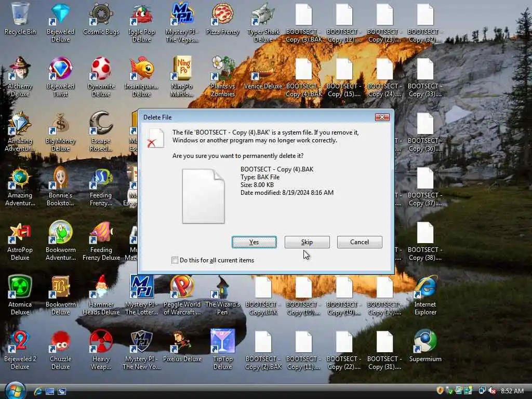
Task: Select Peggle World of Warcraft shortcut
Action: pos(182,295)
